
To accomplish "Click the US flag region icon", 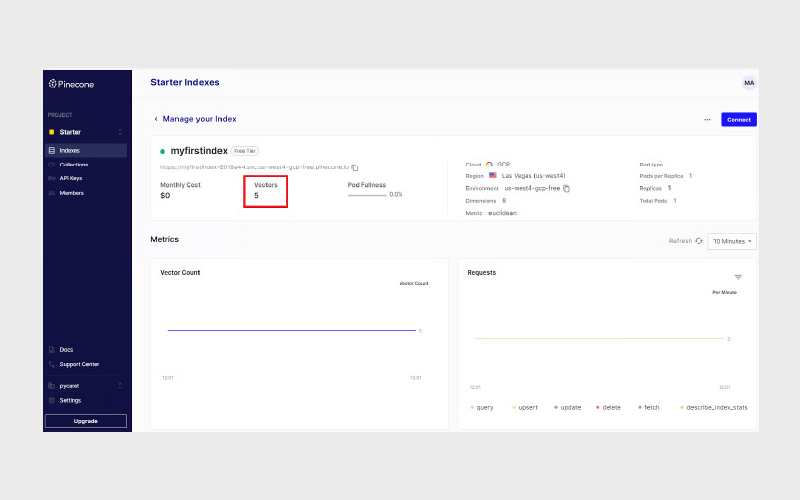I will click(493, 176).
